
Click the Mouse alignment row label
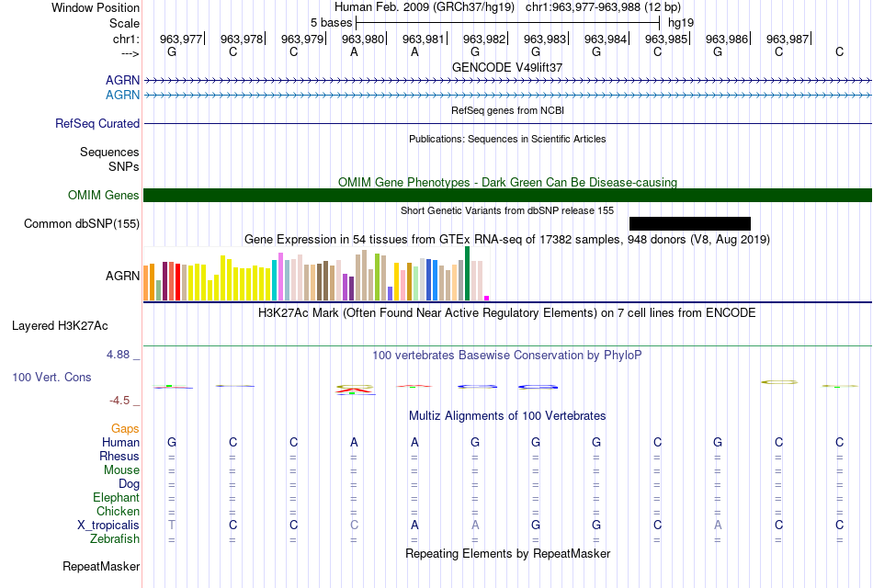tap(121, 470)
